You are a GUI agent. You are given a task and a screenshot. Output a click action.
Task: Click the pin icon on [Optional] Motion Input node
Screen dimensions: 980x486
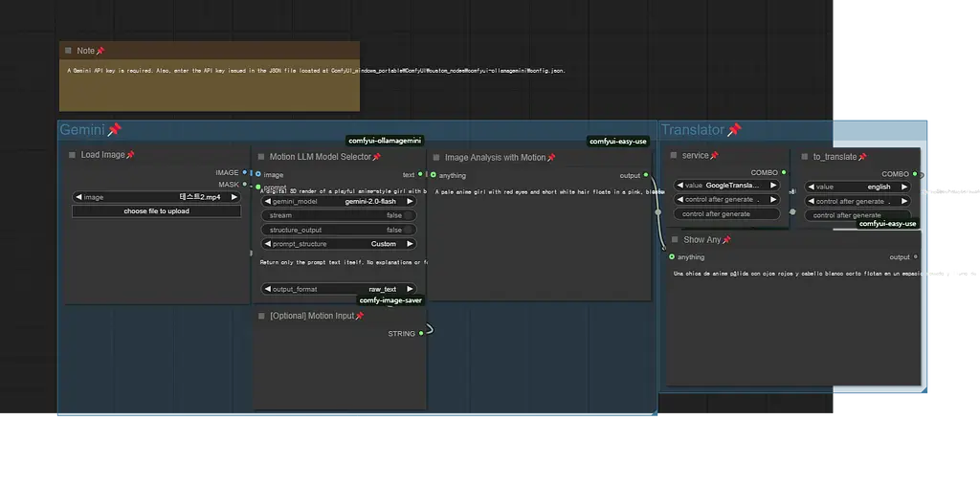[360, 316]
